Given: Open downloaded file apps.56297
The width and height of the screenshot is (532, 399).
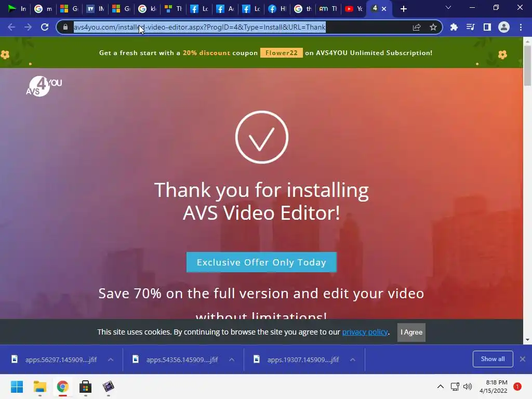Looking at the screenshot, I should click(x=54, y=360).
